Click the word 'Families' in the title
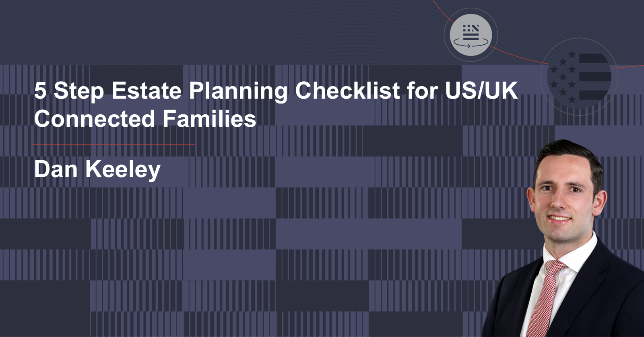The image size is (644, 337). [x=209, y=119]
